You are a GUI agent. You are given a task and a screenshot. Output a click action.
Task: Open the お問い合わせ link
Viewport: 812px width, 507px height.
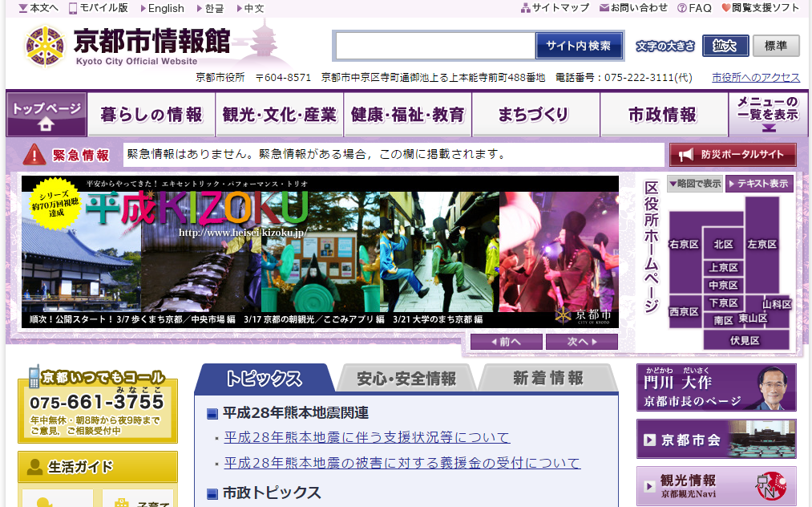coord(639,8)
